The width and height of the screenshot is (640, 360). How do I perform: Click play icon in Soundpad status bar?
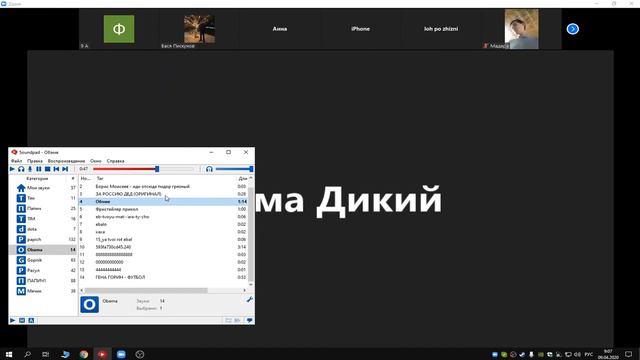13,320
